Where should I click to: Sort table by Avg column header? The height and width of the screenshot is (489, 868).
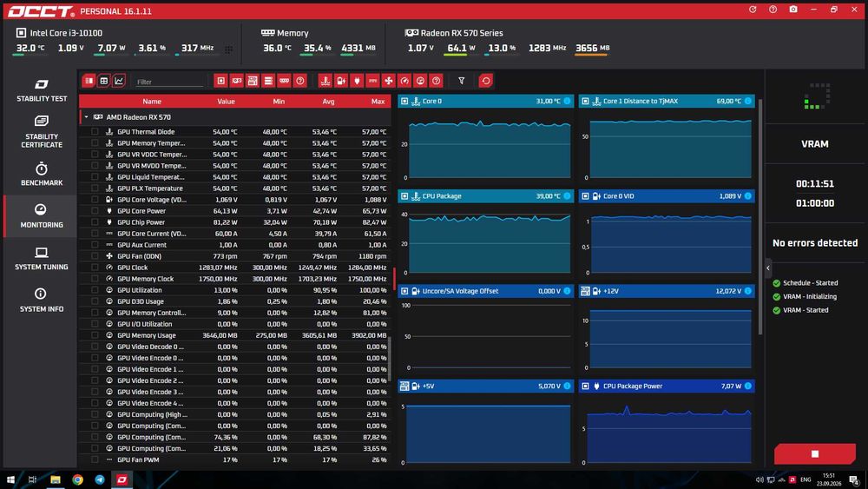[328, 102]
